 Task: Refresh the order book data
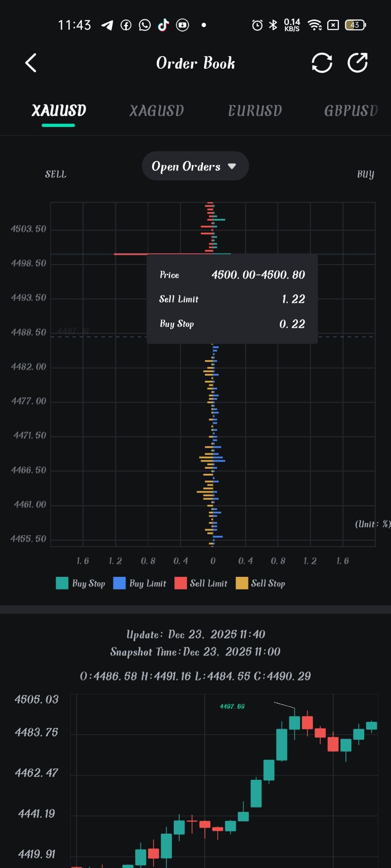pyautogui.click(x=322, y=63)
